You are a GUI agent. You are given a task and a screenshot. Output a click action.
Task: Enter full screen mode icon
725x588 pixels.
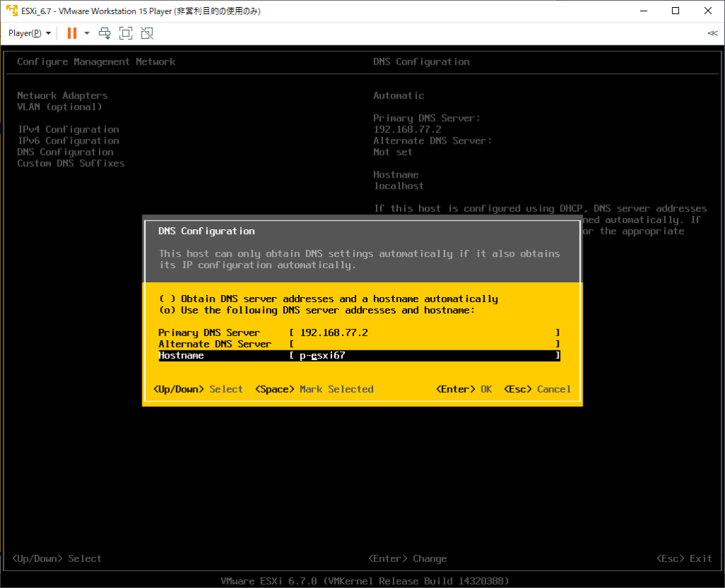[x=126, y=33]
